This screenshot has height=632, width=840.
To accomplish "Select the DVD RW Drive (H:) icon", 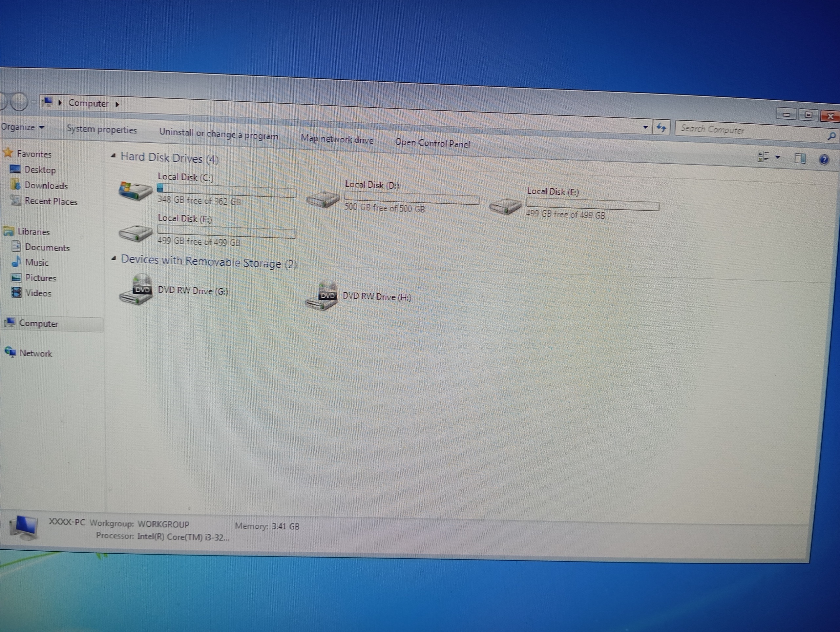I will pyautogui.click(x=322, y=296).
